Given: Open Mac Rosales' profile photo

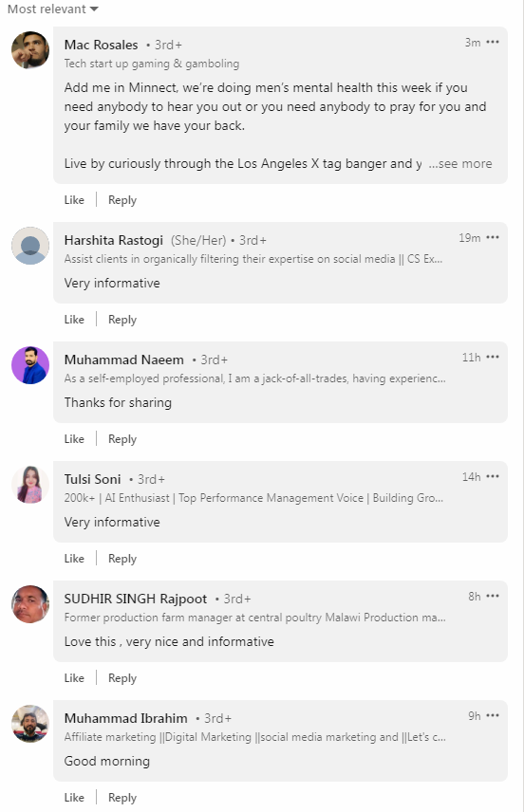Looking at the screenshot, I should click(30, 49).
